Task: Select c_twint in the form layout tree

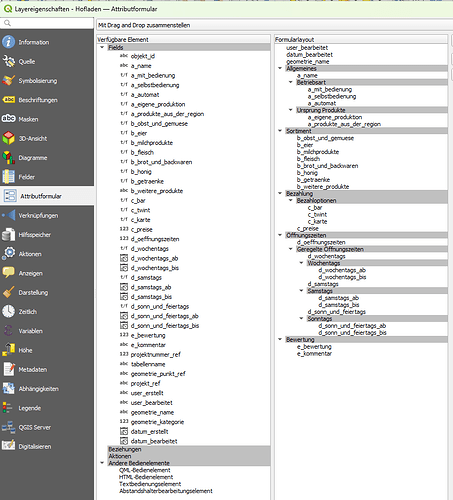Action: click(x=317, y=214)
